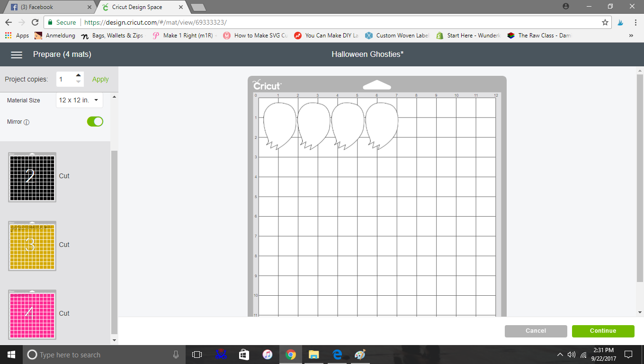Click the green Continue button
The width and height of the screenshot is (644, 364).
[603, 331]
